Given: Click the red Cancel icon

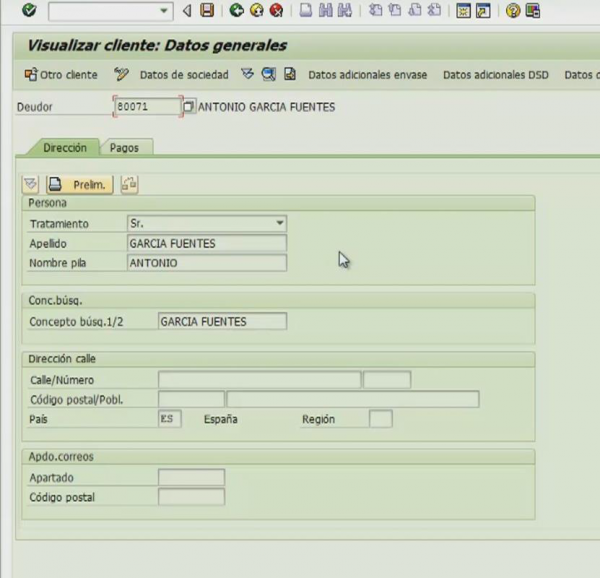Looking at the screenshot, I should [x=276, y=10].
